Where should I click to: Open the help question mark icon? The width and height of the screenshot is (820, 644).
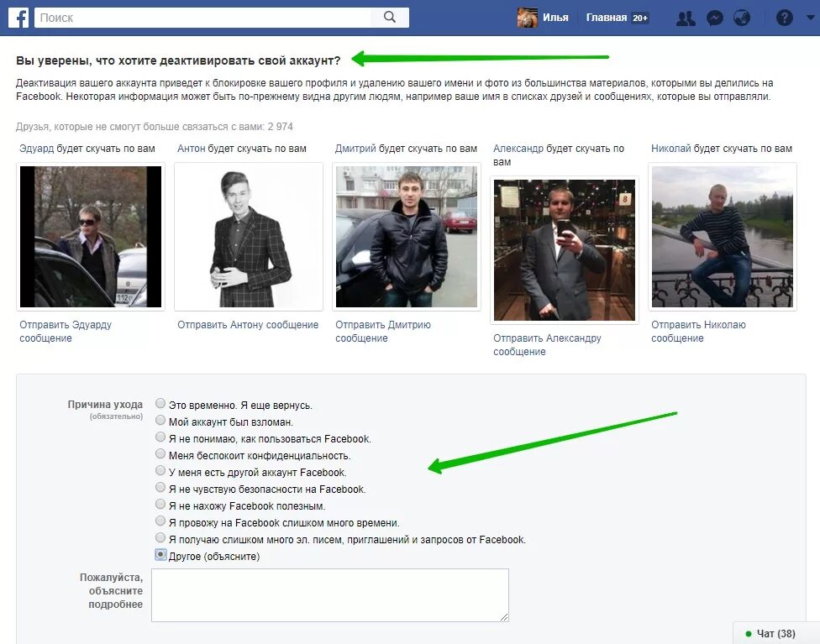coord(784,18)
